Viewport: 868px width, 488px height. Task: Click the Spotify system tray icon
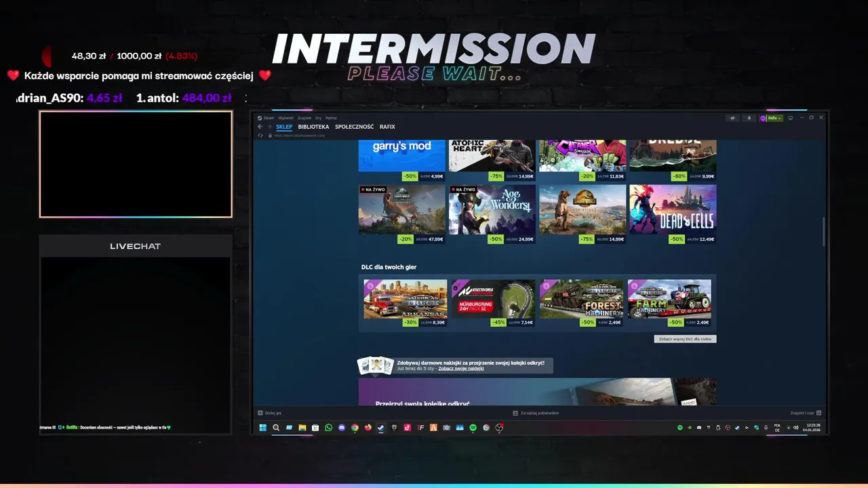point(680,428)
